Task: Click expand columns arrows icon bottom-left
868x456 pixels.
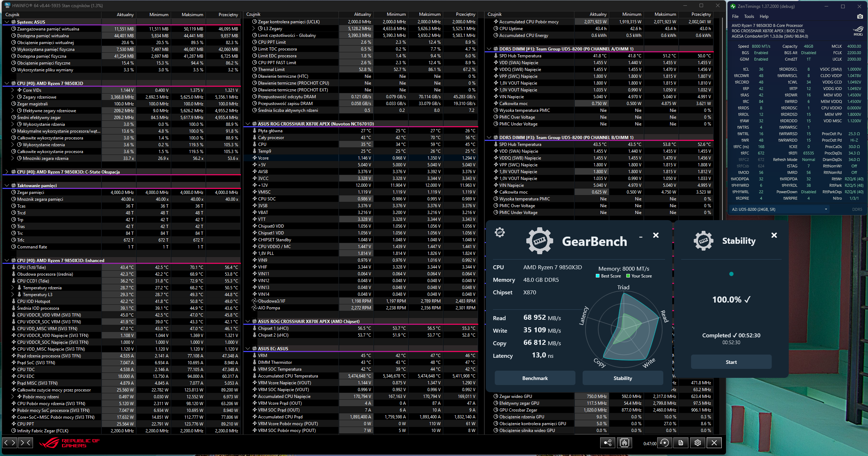Action: (x=10, y=443)
